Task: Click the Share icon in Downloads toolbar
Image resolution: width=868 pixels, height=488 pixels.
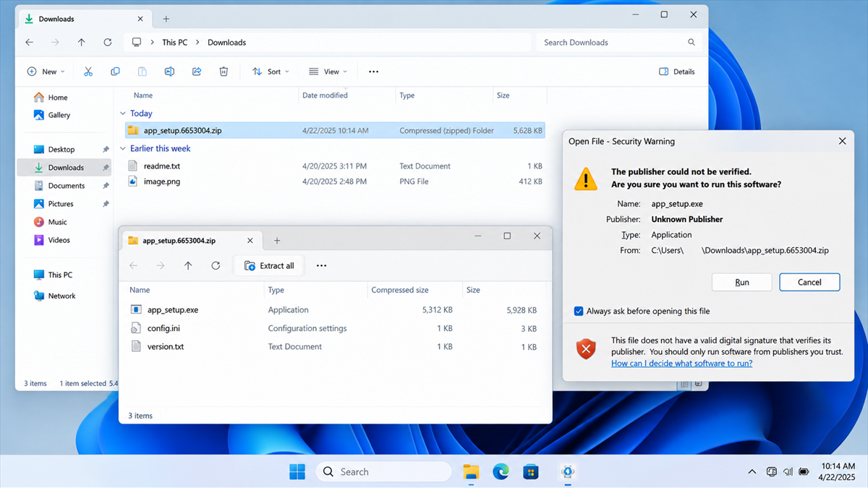Action: pos(197,72)
